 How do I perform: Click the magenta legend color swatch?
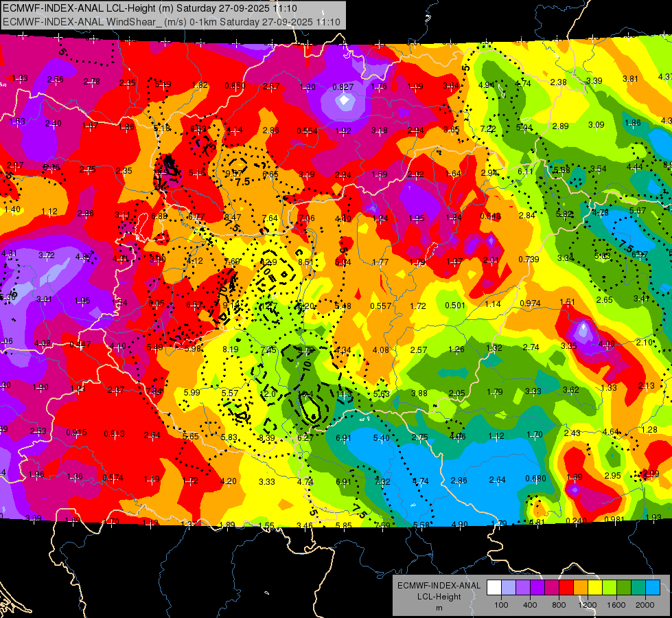[552, 588]
